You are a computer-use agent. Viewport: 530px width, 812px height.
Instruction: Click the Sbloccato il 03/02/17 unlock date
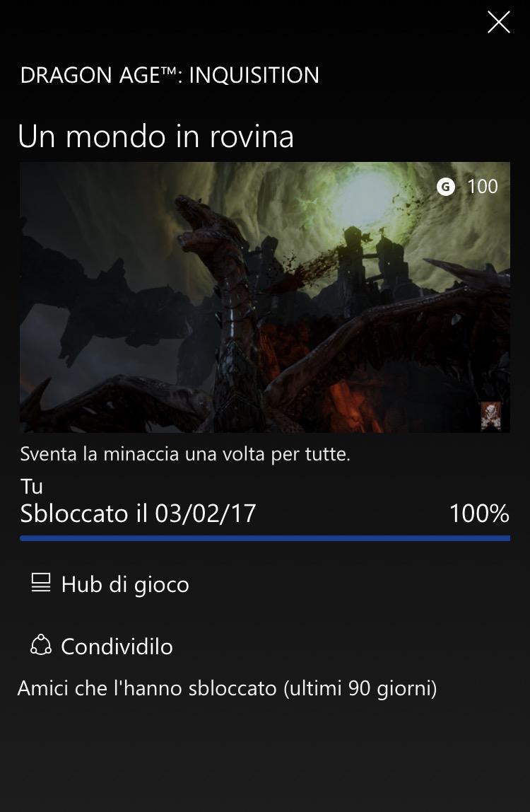pyautogui.click(x=139, y=514)
